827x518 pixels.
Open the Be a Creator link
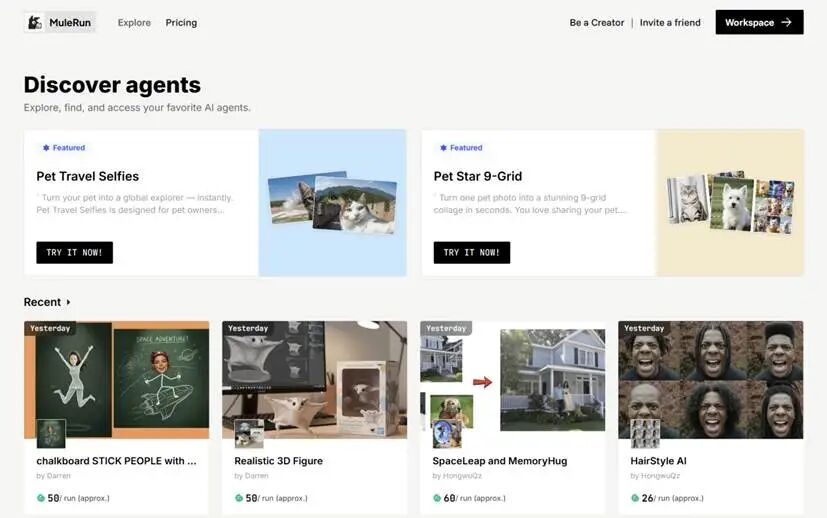pyautogui.click(x=597, y=22)
